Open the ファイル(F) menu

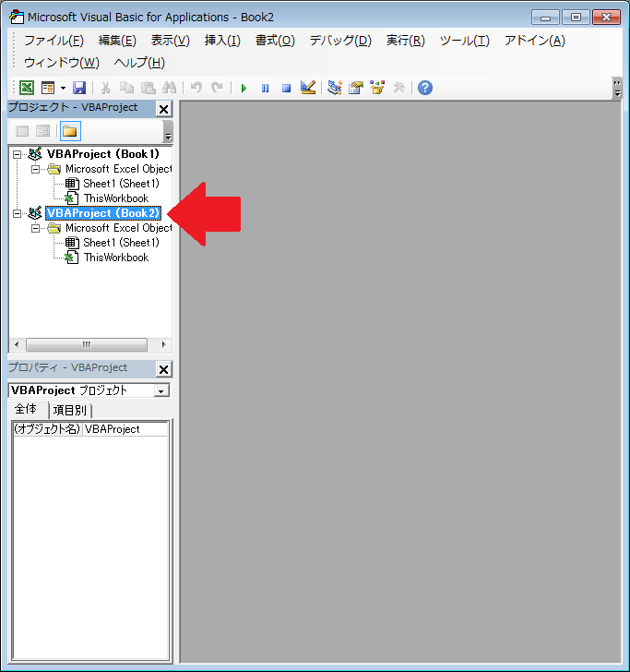point(54,41)
